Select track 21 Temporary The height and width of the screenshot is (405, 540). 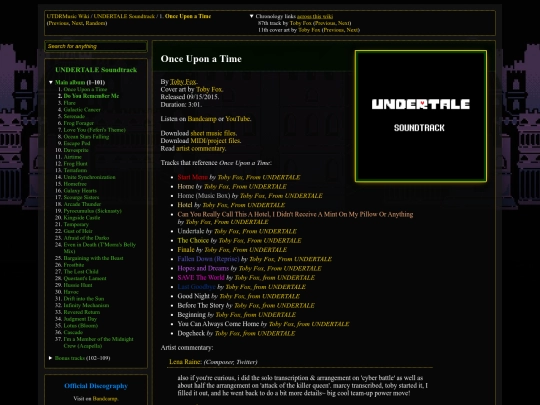76,225
